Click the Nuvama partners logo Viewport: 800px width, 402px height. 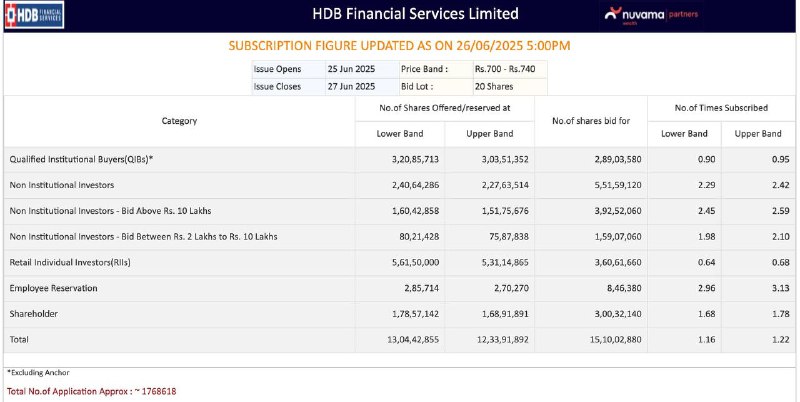(651, 15)
